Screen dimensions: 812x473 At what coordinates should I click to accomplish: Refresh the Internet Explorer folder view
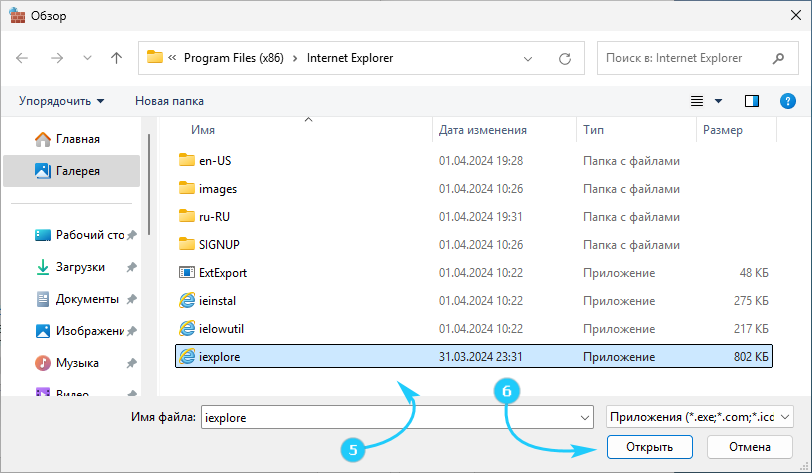click(565, 59)
